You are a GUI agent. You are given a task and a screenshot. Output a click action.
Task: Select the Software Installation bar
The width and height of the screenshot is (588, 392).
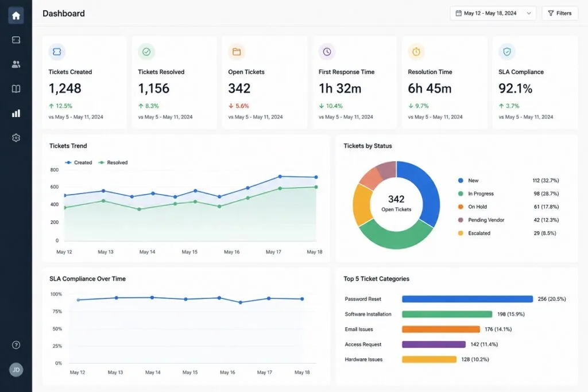[x=447, y=314]
